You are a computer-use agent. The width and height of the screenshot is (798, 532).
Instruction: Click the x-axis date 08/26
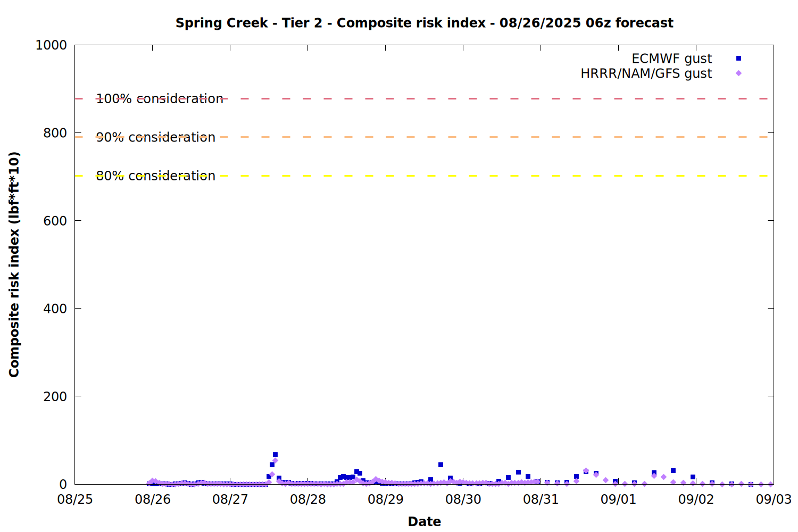click(153, 499)
